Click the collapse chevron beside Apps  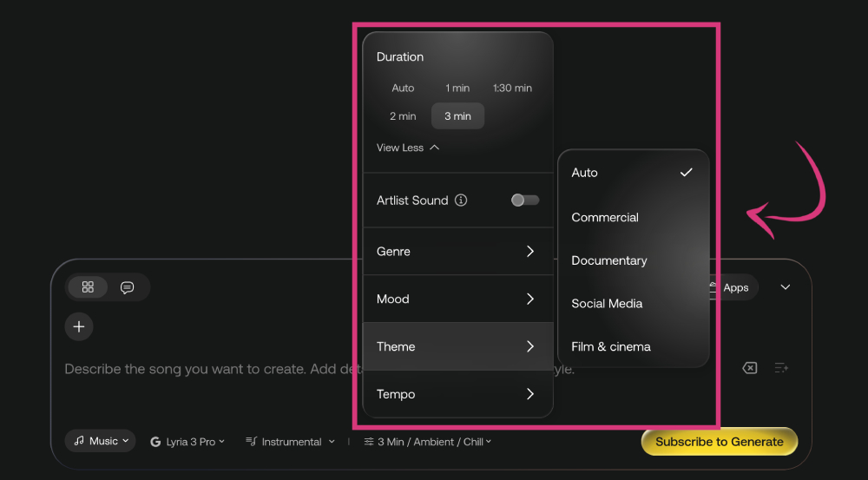tap(786, 287)
